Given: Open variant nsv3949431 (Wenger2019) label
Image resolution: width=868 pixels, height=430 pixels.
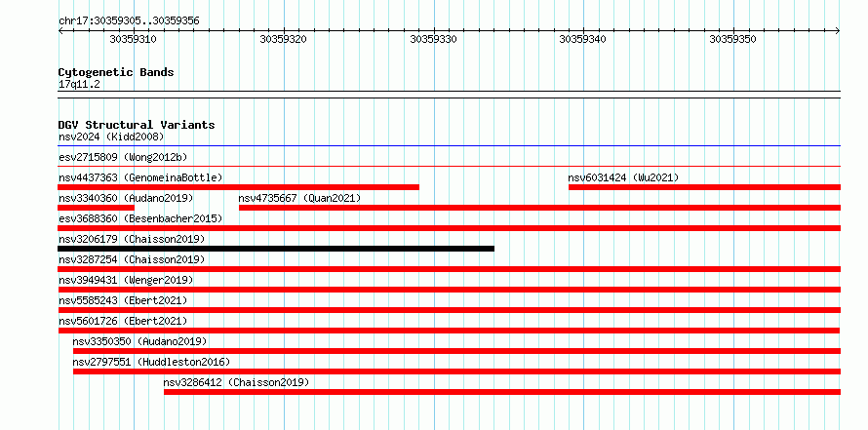Looking at the screenshot, I should (126, 280).
